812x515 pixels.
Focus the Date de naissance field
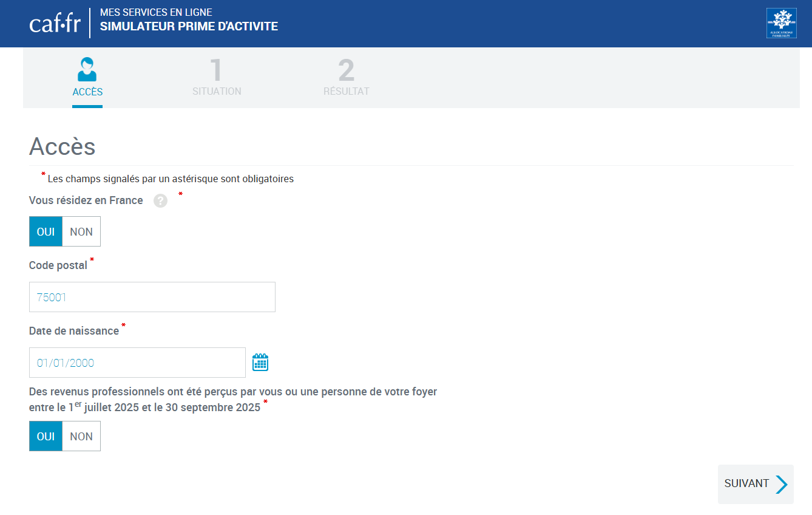[137, 363]
